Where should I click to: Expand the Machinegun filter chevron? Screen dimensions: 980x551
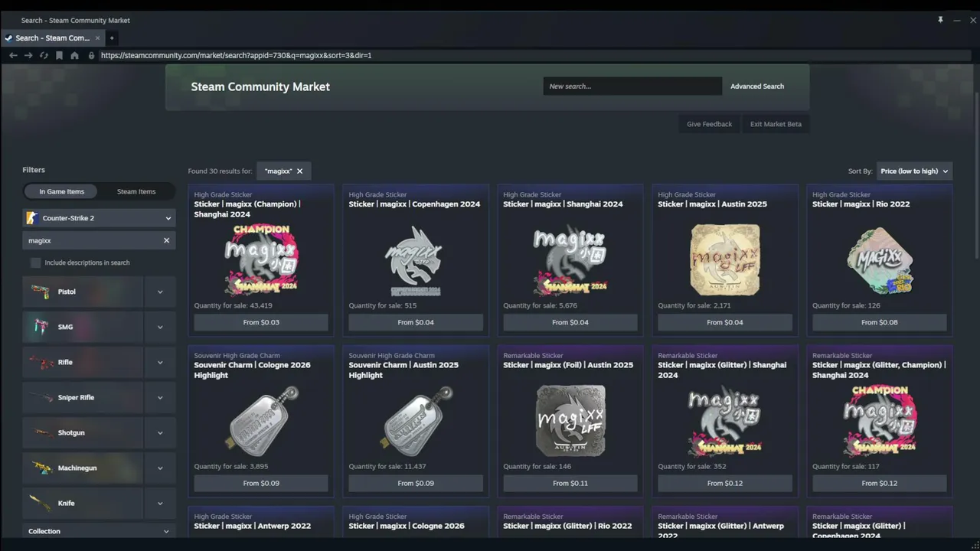click(x=160, y=468)
